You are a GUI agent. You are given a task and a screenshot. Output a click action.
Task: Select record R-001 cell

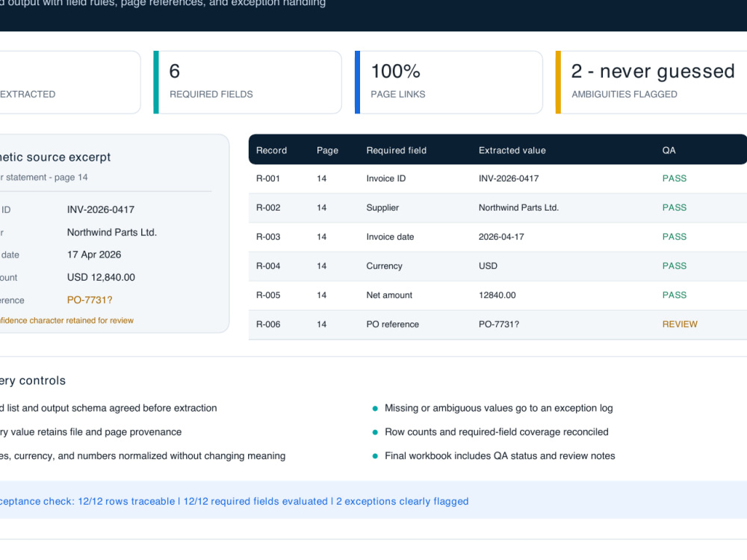coord(267,178)
